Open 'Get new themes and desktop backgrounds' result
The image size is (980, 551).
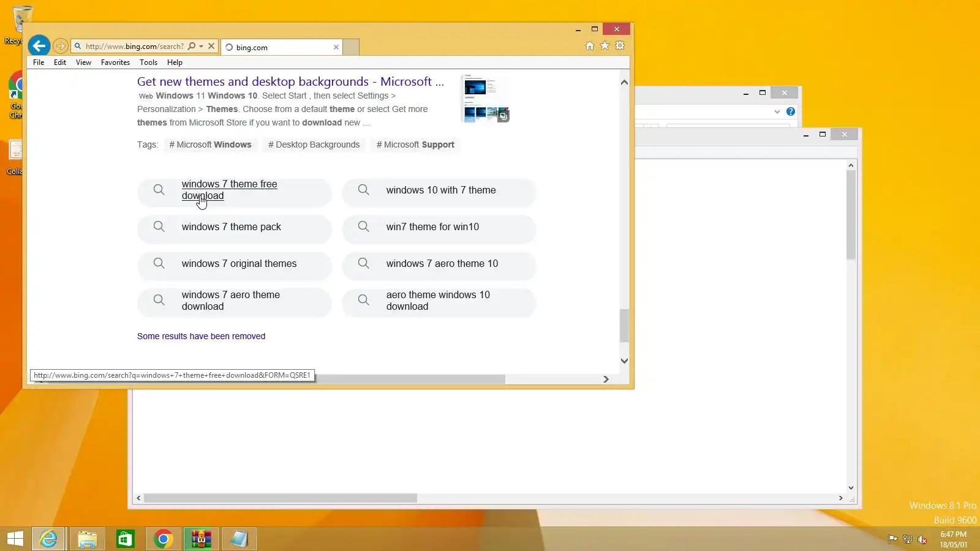click(290, 81)
